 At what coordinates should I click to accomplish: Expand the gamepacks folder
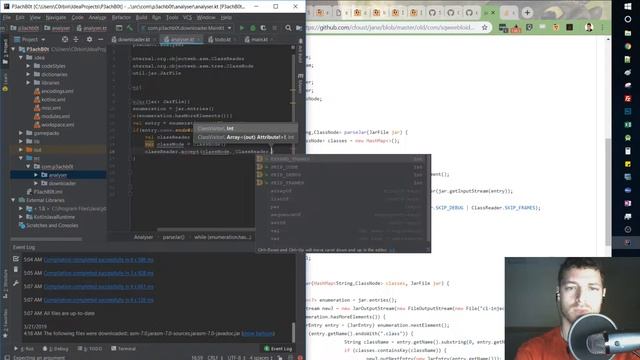point(21,133)
